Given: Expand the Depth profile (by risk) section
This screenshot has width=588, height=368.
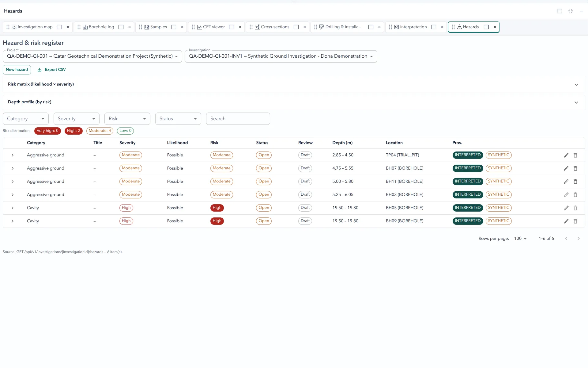Looking at the screenshot, I should [294, 102].
